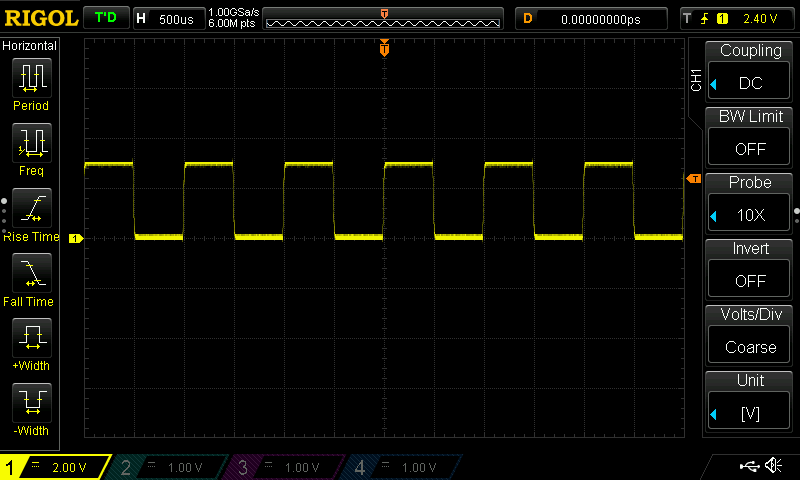Click the delay 0.00000000ps field
This screenshot has height=480, width=800.
coord(591,19)
